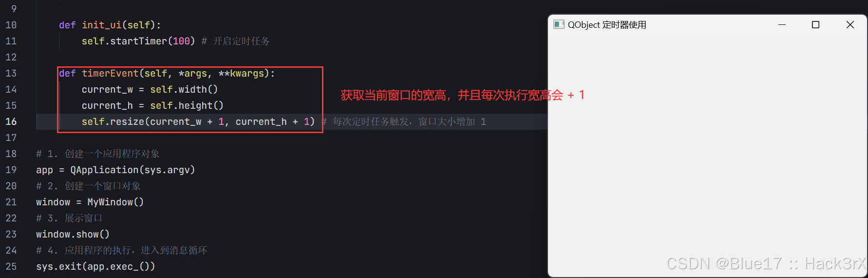This screenshot has height=278, width=868.
Task: Click the init_ui method name
Action: click(101, 25)
